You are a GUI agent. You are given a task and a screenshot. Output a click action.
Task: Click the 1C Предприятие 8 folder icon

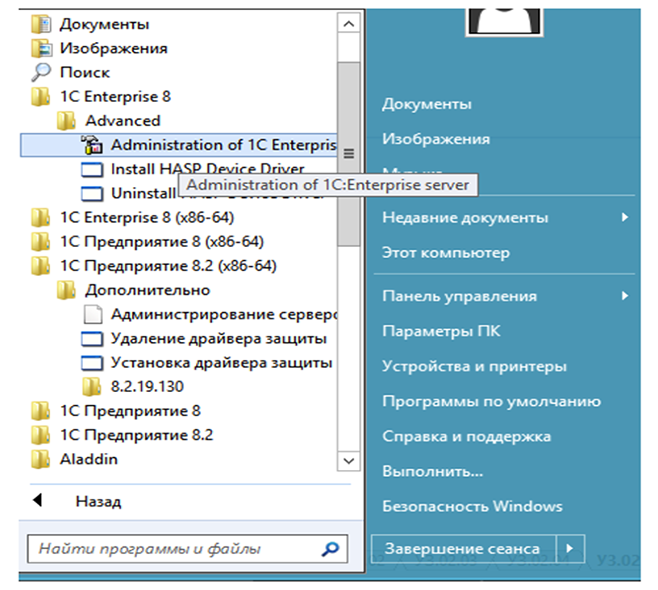click(41, 411)
